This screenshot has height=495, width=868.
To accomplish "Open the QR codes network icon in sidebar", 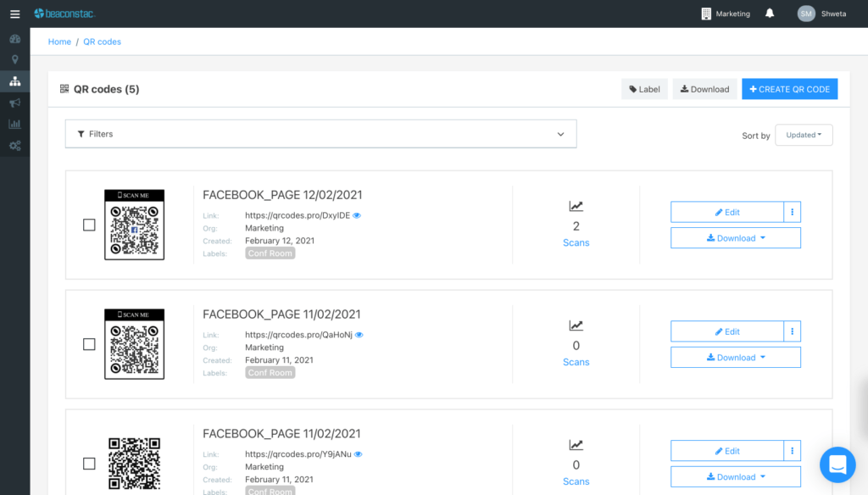I will click(x=14, y=81).
